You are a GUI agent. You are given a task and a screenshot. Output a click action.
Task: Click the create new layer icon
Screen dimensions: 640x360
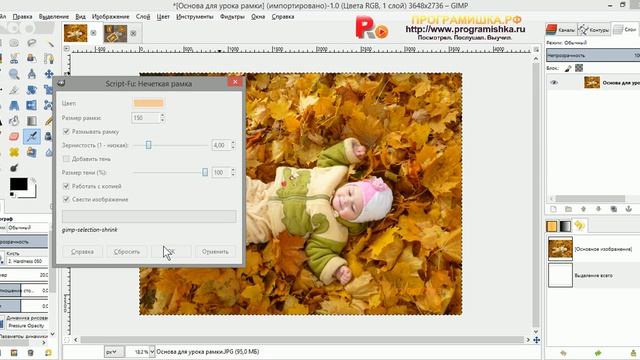coord(553,209)
